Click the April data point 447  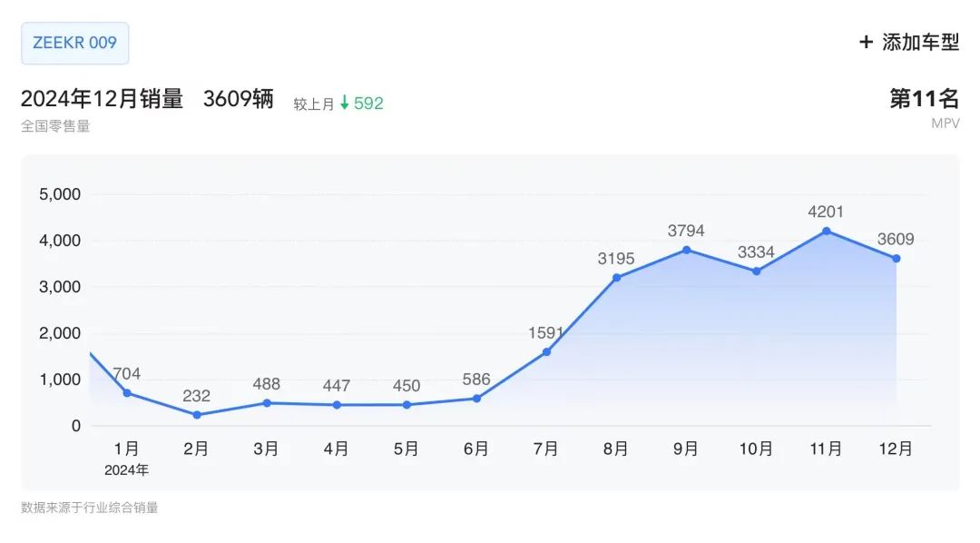coord(337,405)
